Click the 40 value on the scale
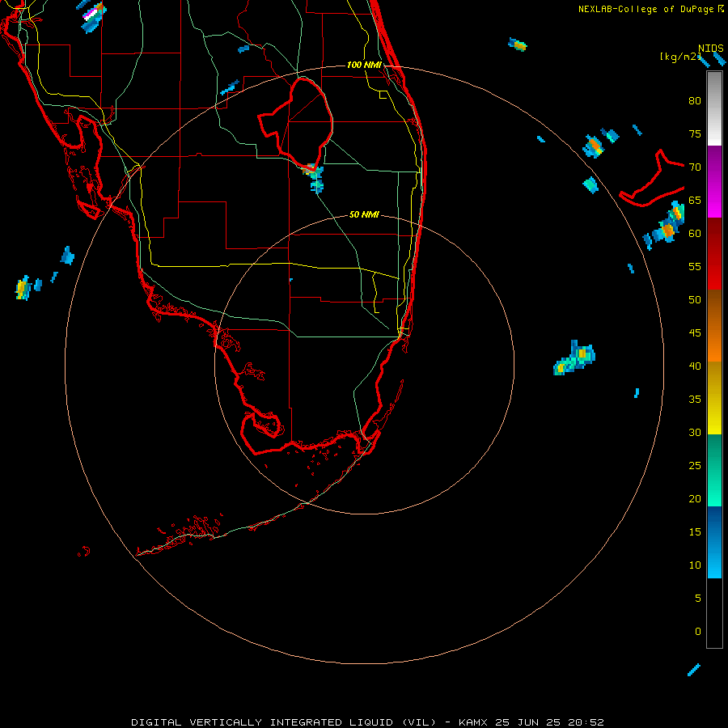The height and width of the screenshot is (728, 728). [x=695, y=366]
